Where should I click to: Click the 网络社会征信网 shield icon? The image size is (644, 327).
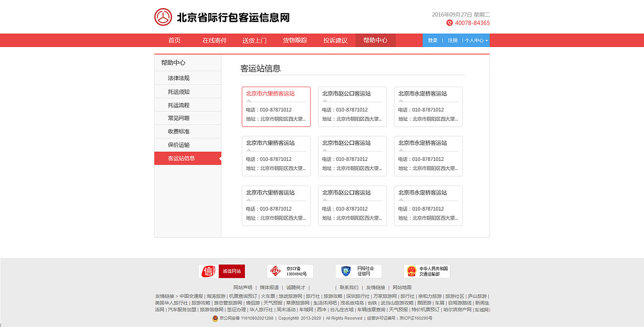pyautogui.click(x=345, y=271)
